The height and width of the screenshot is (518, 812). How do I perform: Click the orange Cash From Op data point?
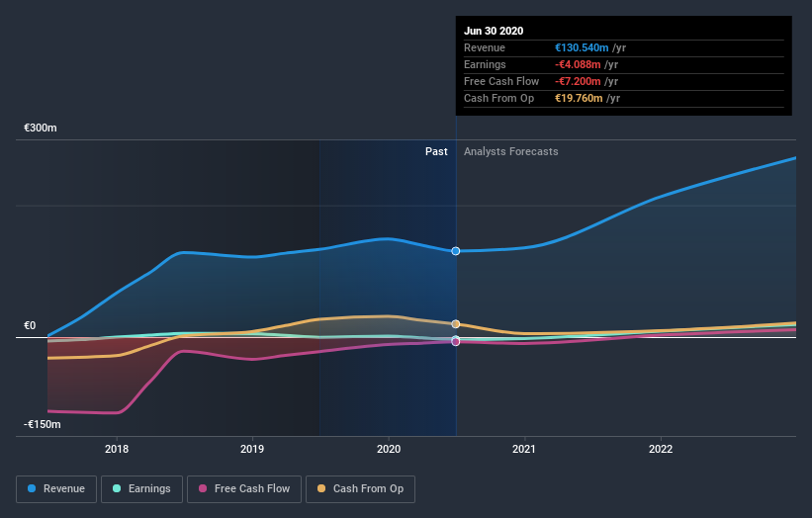tap(456, 324)
